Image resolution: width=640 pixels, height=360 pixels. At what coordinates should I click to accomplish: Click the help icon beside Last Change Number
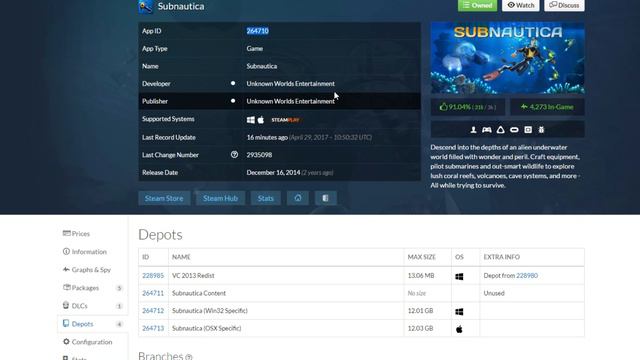coord(234,155)
